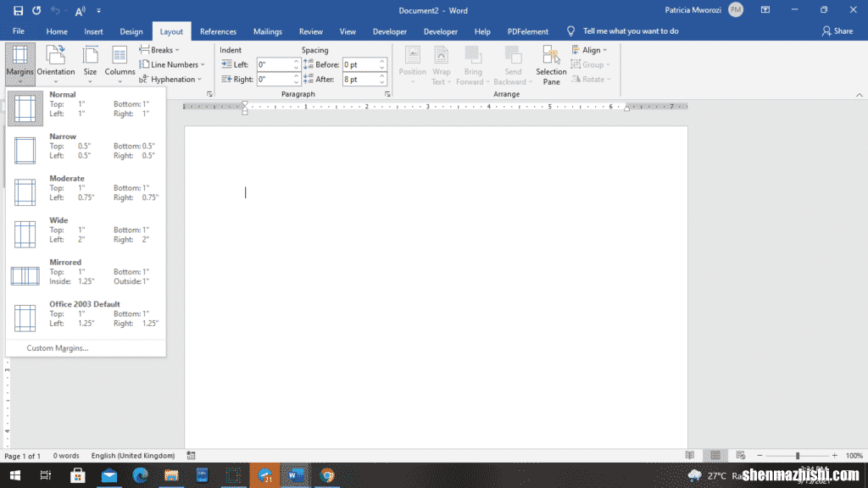Image resolution: width=868 pixels, height=488 pixels.
Task: Switch to Read Mode view
Action: coord(690,455)
